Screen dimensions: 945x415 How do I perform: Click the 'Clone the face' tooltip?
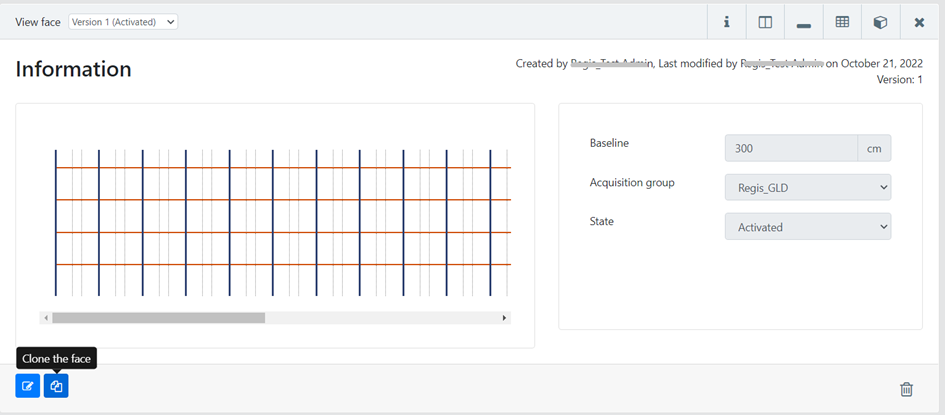57,359
